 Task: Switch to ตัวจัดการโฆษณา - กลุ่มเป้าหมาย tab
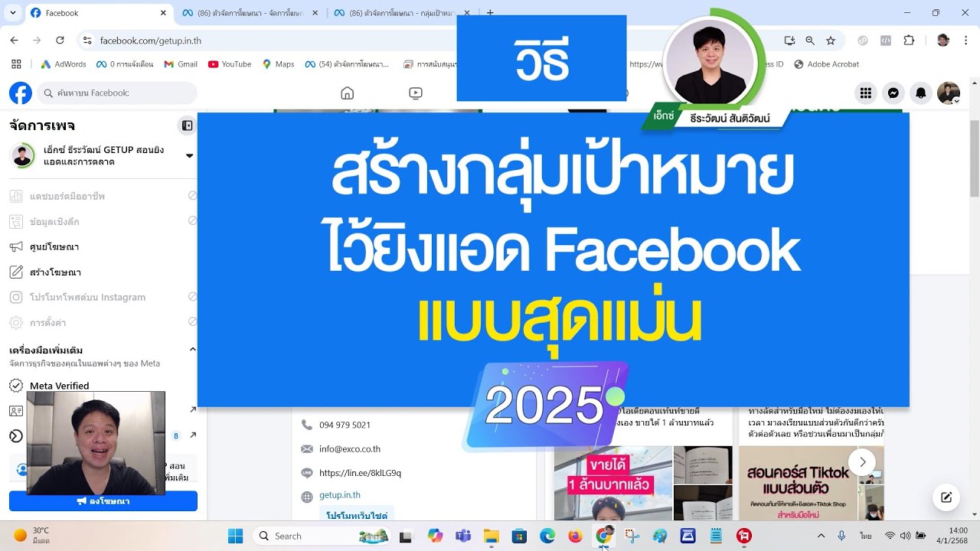pos(402,13)
